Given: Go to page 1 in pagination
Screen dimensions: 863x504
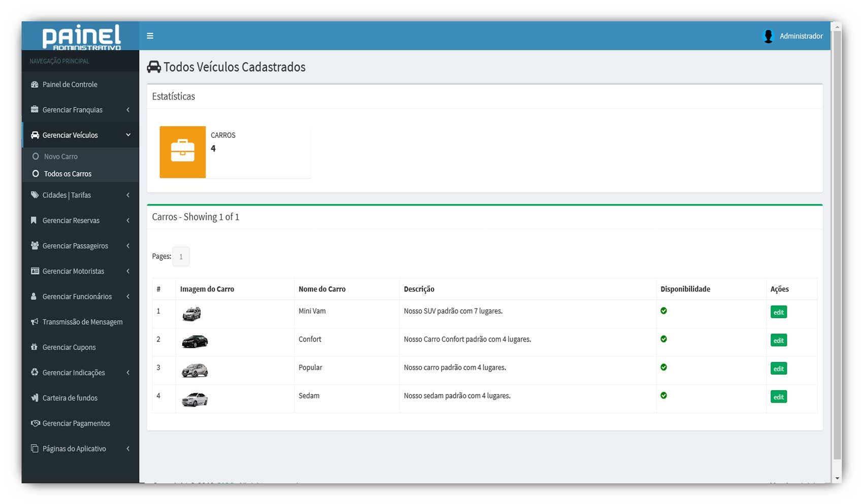Looking at the screenshot, I should coord(181,256).
